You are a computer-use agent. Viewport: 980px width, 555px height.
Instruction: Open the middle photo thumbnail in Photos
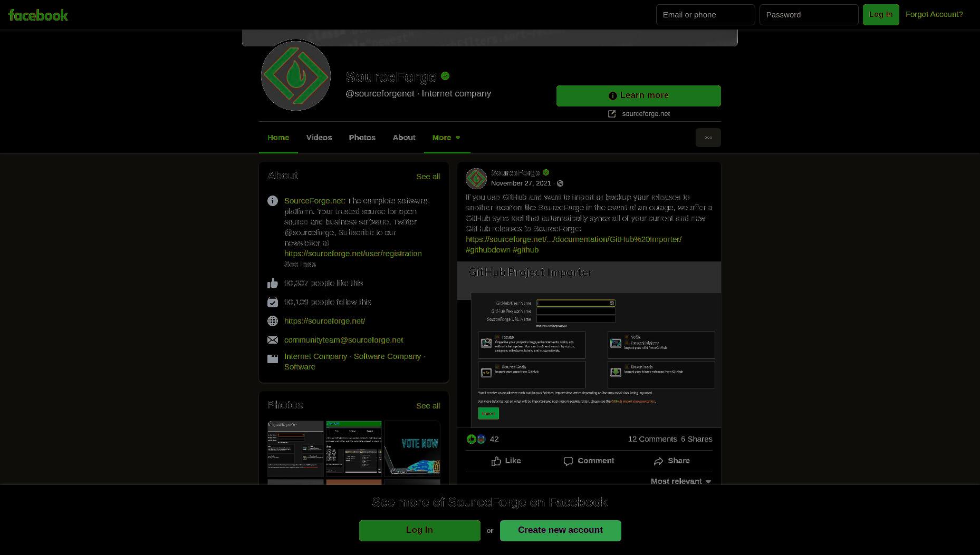tap(353, 449)
